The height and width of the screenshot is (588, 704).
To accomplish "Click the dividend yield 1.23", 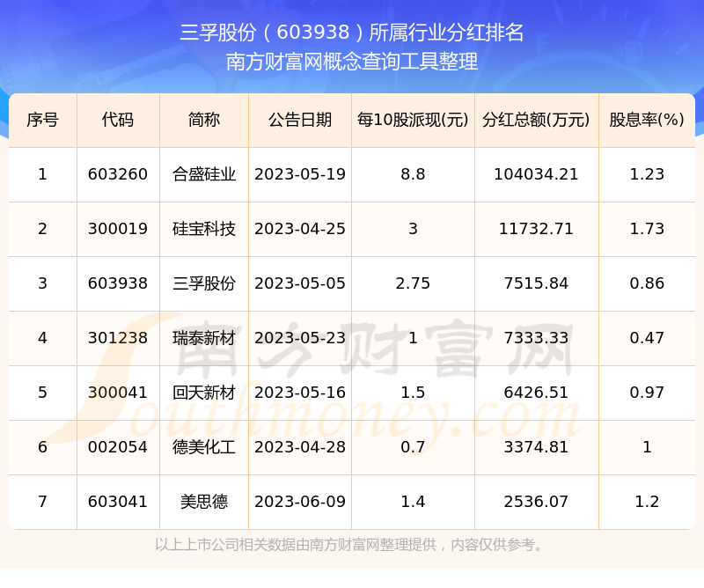I will pyautogui.click(x=647, y=174).
